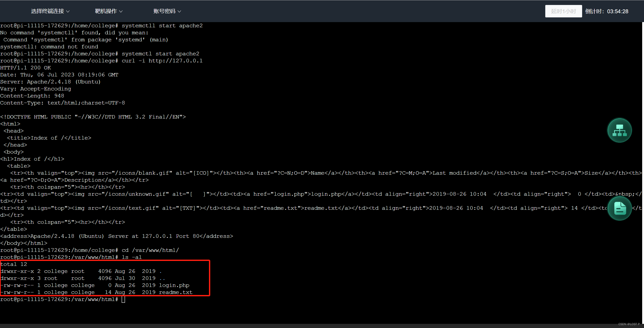Click the 延时1小时 button

563,11
